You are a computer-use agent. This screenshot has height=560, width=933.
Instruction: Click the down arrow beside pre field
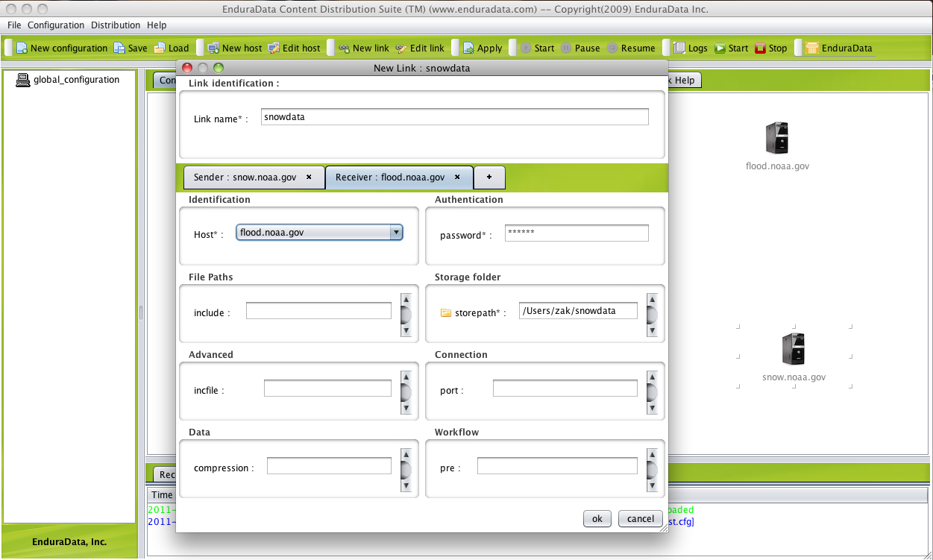point(652,485)
